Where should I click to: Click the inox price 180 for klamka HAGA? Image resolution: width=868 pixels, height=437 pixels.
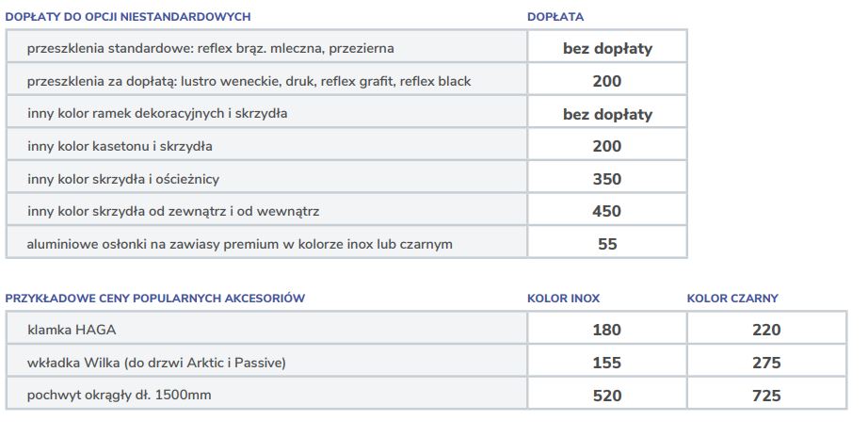[x=607, y=330]
